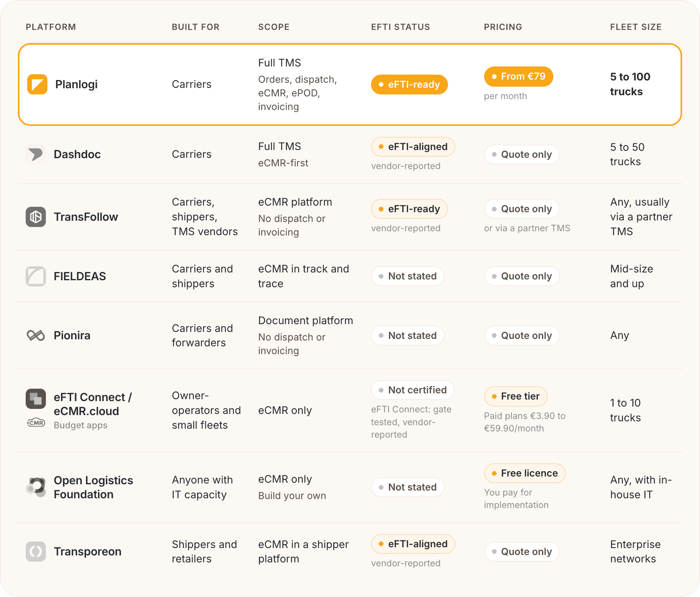Click the FIELDEAS logo icon
Image resolution: width=700 pixels, height=597 pixels.
[x=36, y=276]
